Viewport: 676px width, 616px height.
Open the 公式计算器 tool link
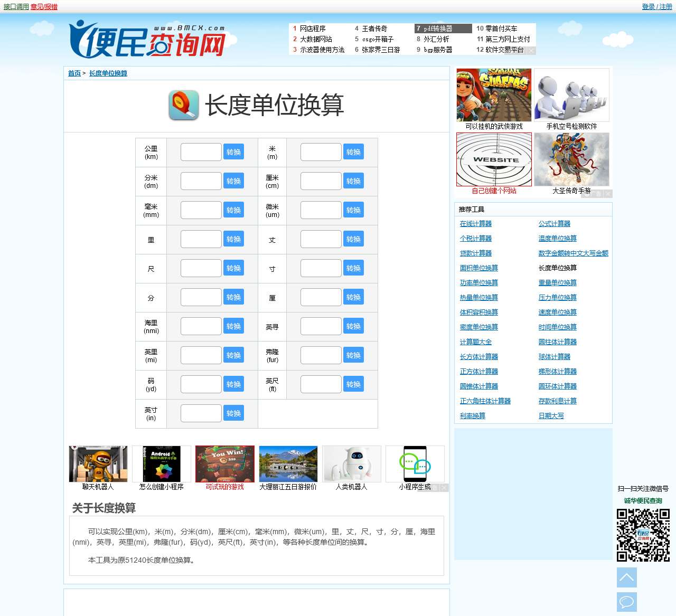(x=555, y=224)
